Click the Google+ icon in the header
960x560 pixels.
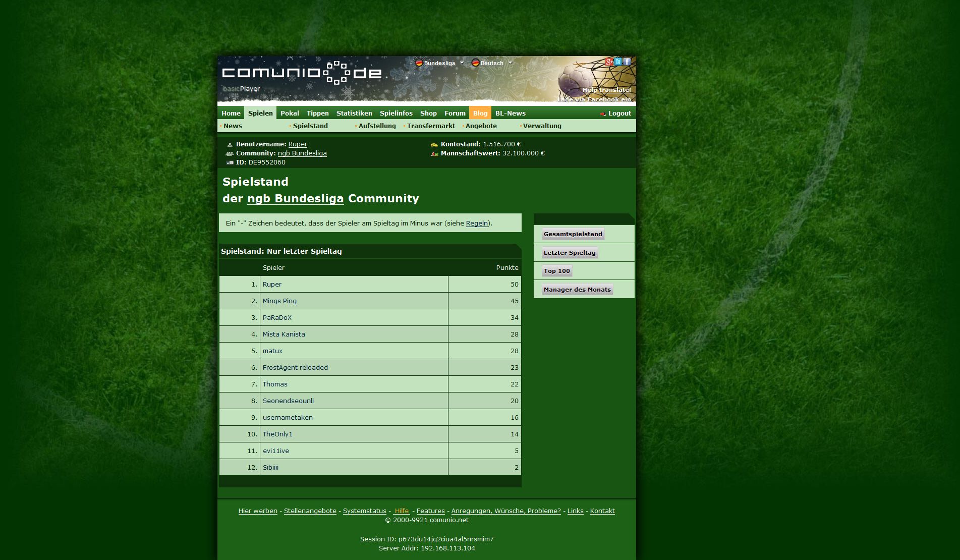click(x=609, y=62)
